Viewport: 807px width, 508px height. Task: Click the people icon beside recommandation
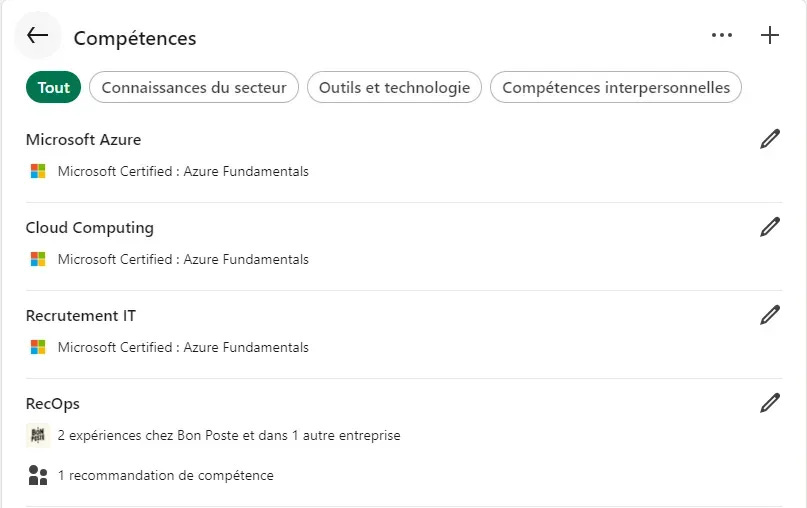click(38, 475)
